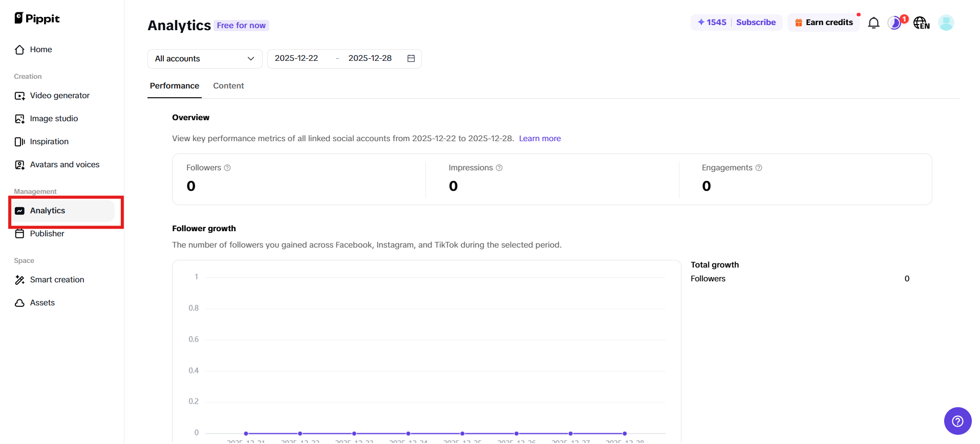The image size is (980, 444).
Task: Click the language globe icon
Action: pyautogui.click(x=921, y=23)
